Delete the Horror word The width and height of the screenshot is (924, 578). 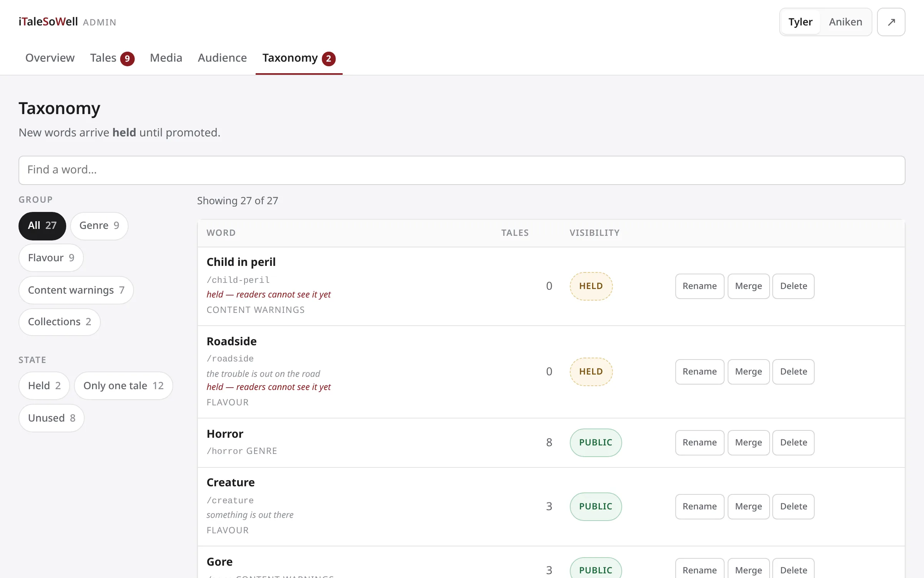point(793,443)
